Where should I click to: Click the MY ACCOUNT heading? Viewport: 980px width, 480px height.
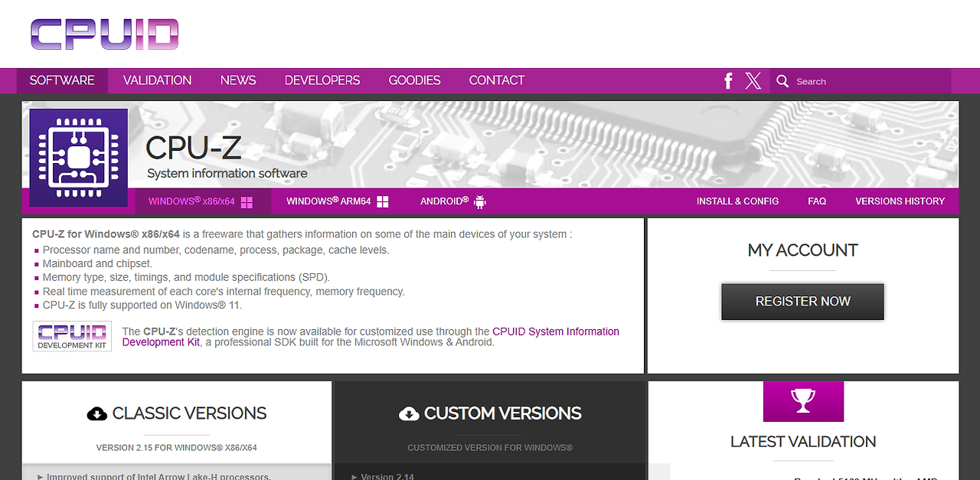coord(803,250)
